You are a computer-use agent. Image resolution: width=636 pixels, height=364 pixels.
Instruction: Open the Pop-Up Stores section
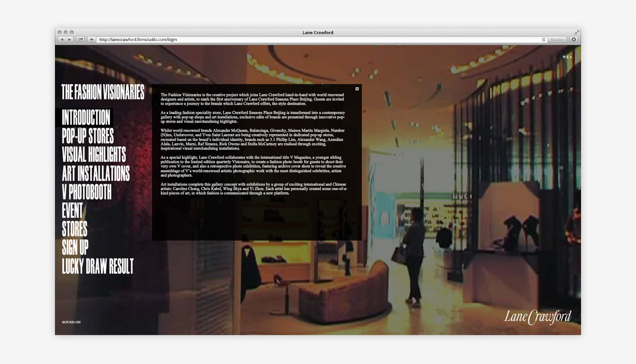[88, 136]
